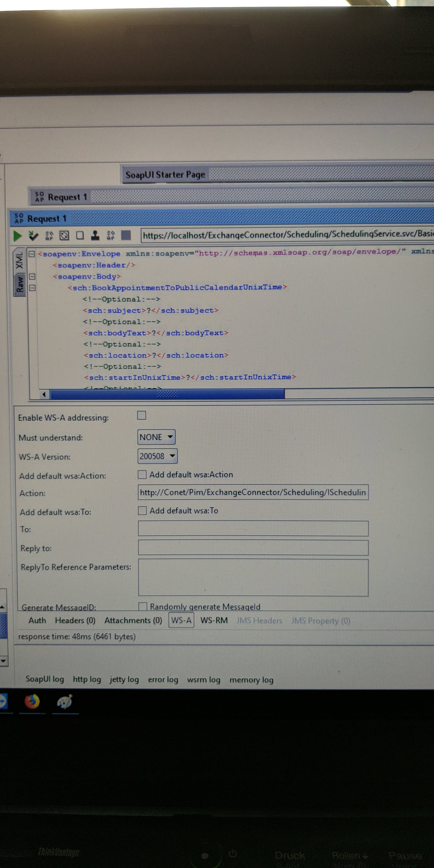Viewport: 434px width, 868px height.
Task: Switch to the Headers (0) tab
Action: click(x=75, y=620)
